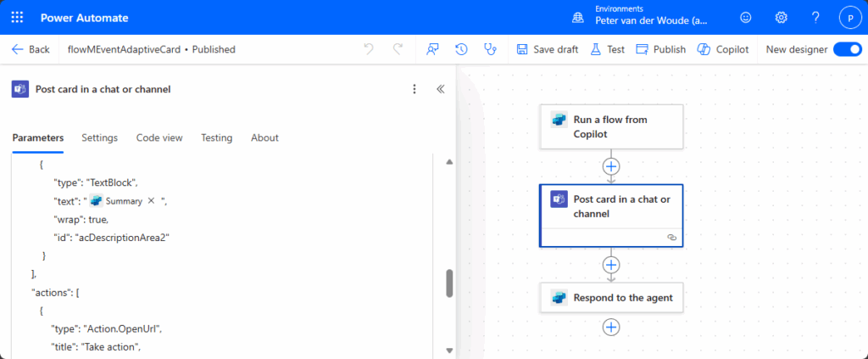868x359 pixels.
Task: Click the undo arrow icon
Action: [x=369, y=49]
